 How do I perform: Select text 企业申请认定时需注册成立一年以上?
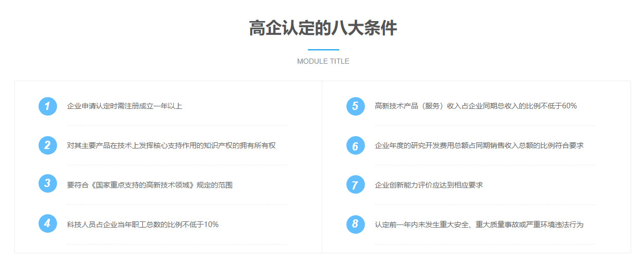(124, 106)
